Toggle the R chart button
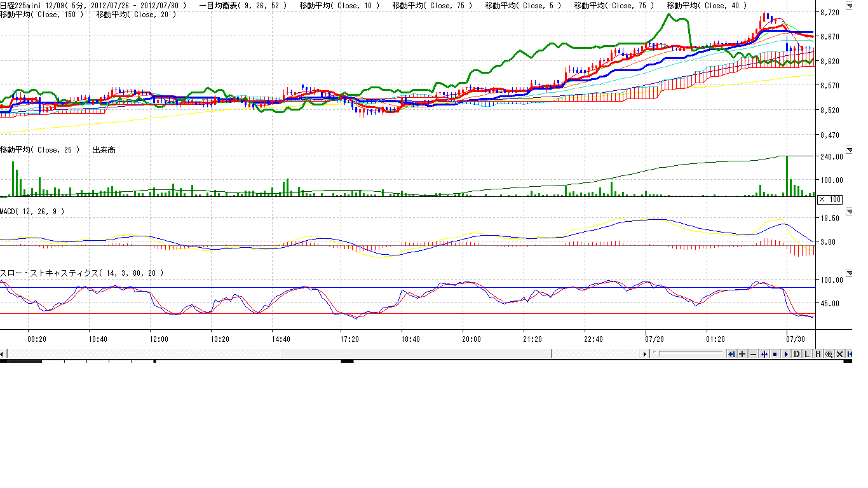 [x=818, y=354]
